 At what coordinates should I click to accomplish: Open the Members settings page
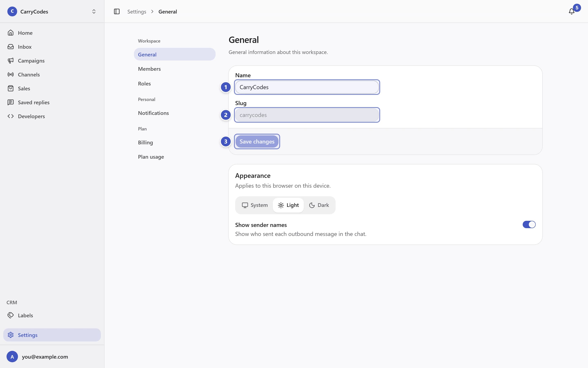click(174, 69)
